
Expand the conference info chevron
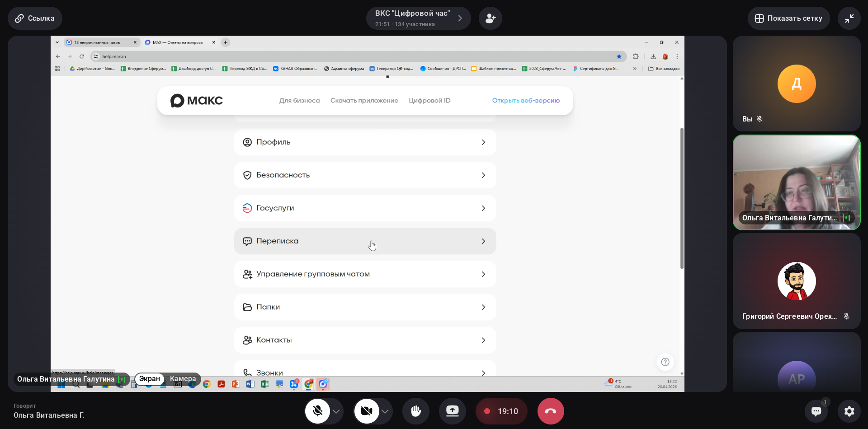[x=460, y=19]
